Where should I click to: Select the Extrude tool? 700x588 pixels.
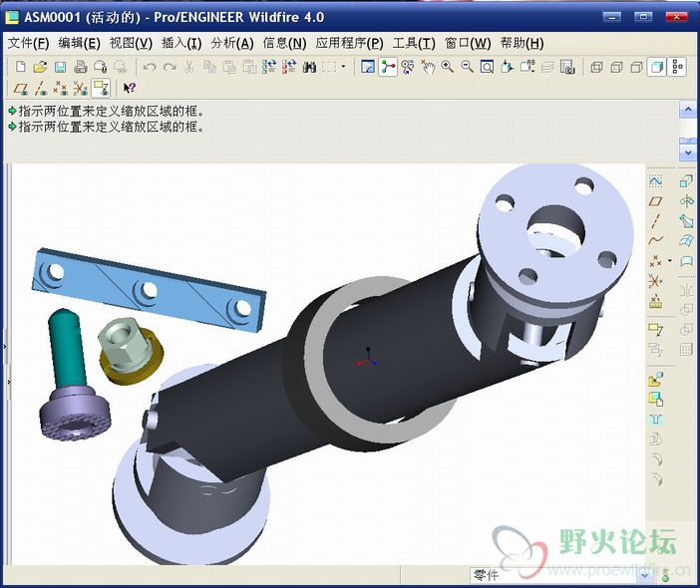tap(686, 181)
